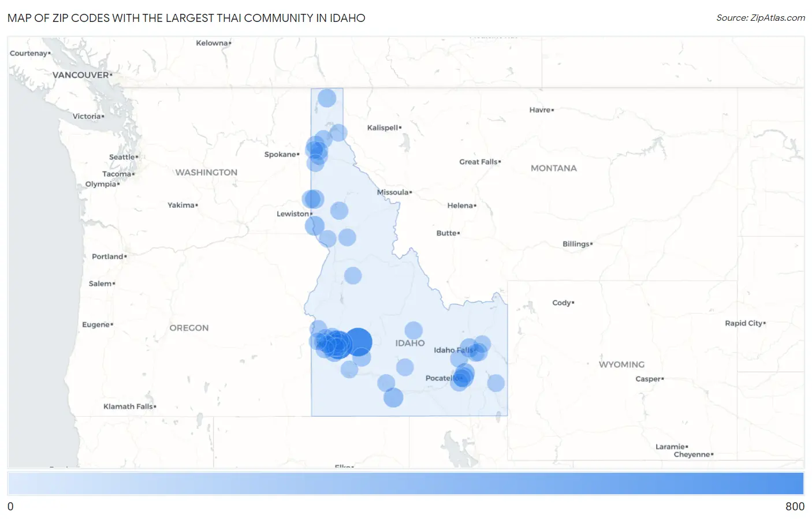The width and height of the screenshot is (812, 519).
Task: Click the Havre city label
Action: tap(540, 110)
